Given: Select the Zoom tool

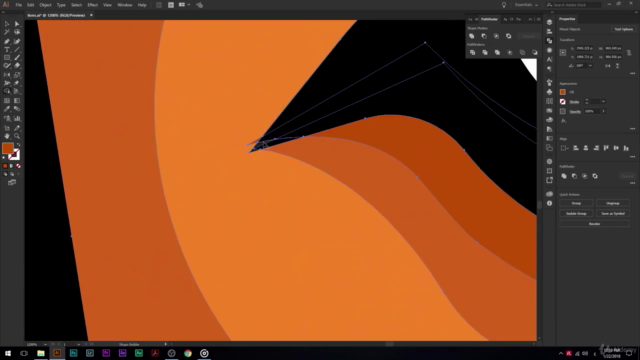Looking at the screenshot, I should [17, 136].
